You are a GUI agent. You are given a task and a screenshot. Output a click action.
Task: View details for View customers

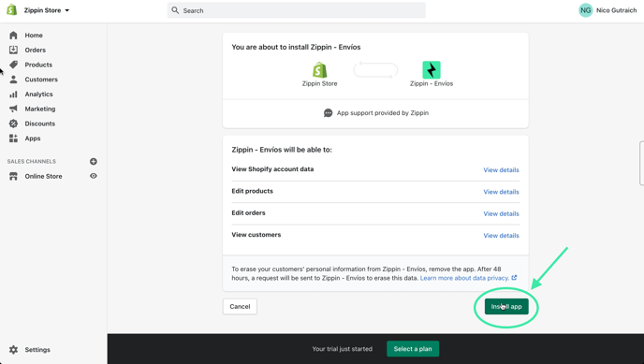[501, 235]
